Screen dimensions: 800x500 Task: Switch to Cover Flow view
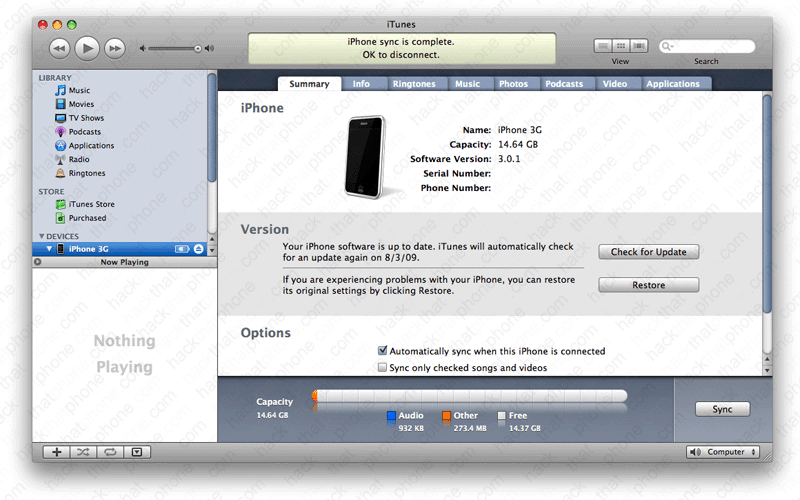point(639,46)
